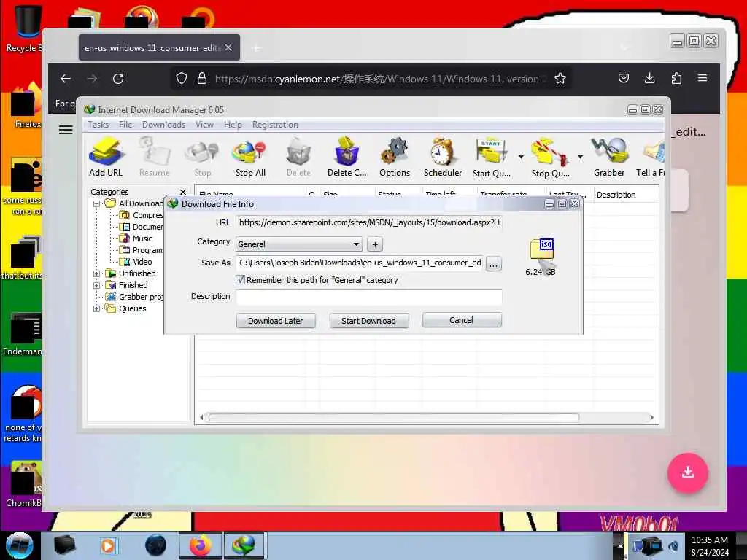Click the Start Queue icon
This screenshot has height=560, width=747.
point(491,157)
